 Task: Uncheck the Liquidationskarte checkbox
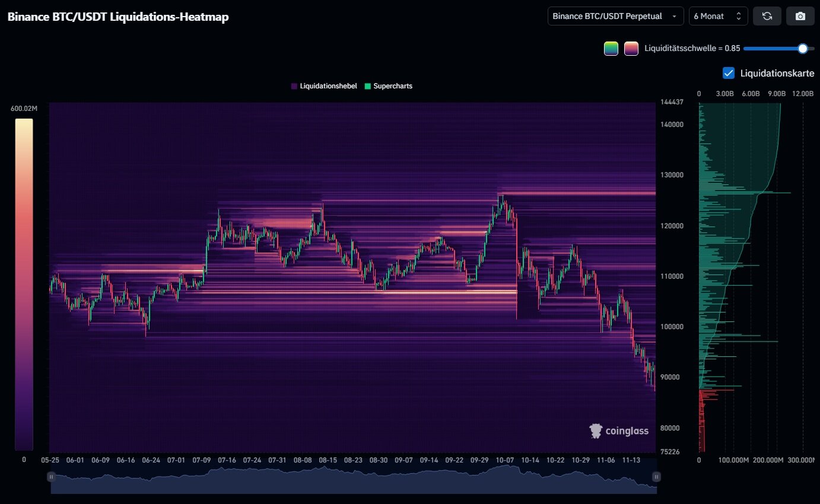pos(729,73)
